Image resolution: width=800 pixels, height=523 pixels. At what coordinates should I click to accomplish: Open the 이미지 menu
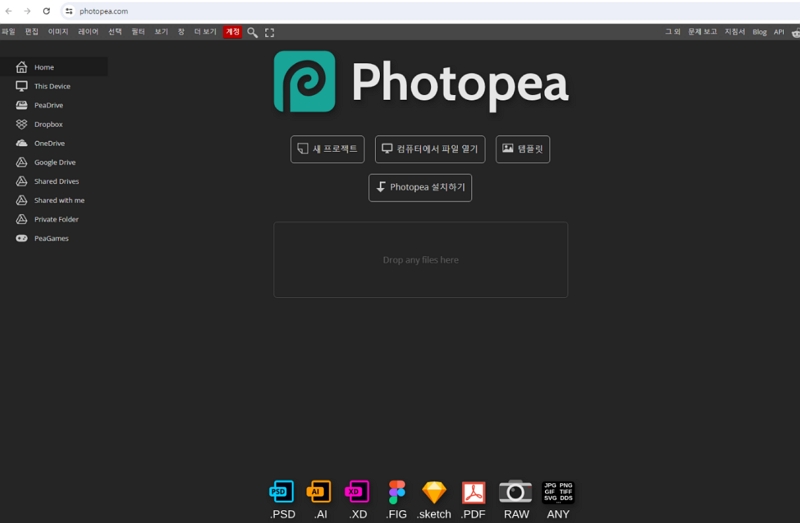(58, 32)
